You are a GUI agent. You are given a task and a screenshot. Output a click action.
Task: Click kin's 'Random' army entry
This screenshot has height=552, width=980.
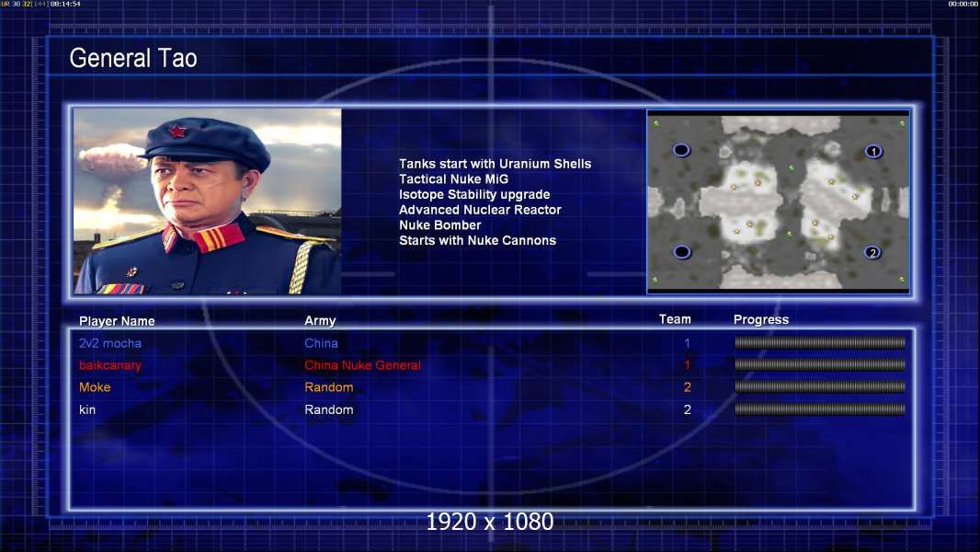[329, 409]
